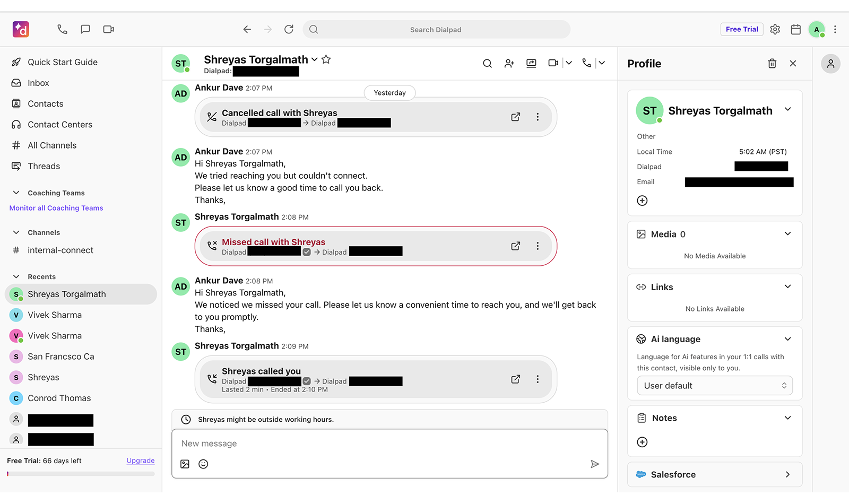Reload the page with refresh icon
The image size is (849, 504).
point(289,29)
